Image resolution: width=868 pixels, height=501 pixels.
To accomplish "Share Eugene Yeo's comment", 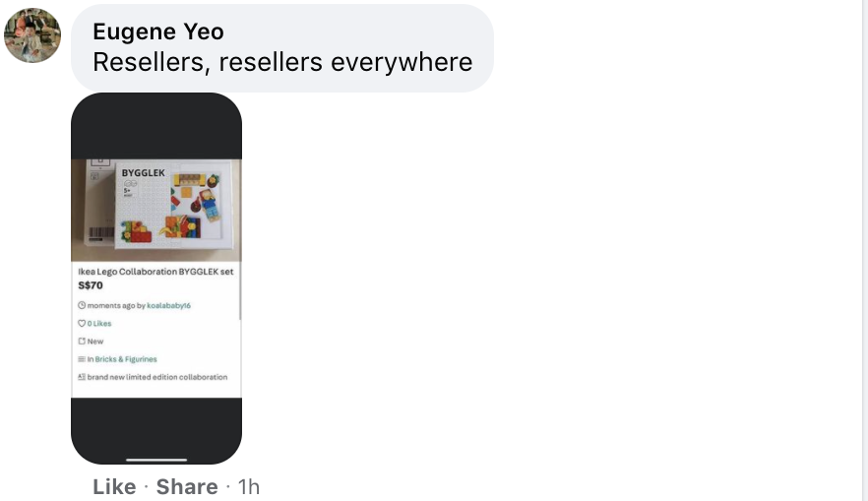I will [187, 486].
